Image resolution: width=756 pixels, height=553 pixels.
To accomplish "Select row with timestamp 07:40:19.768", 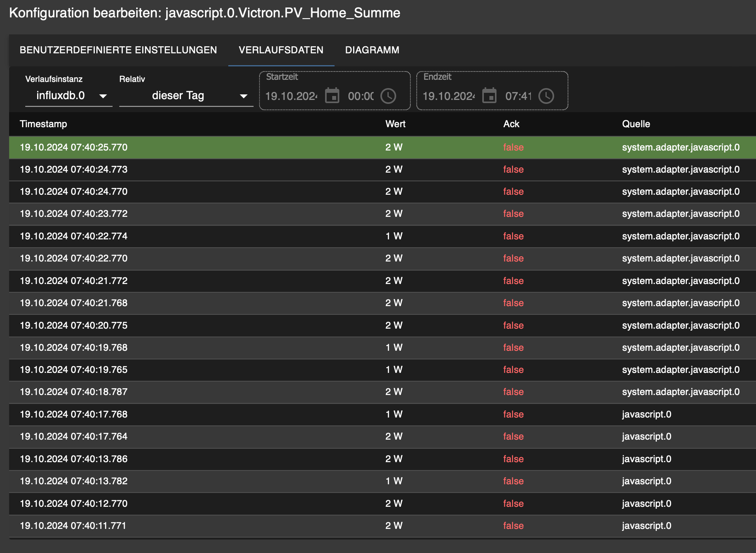I will pos(382,348).
